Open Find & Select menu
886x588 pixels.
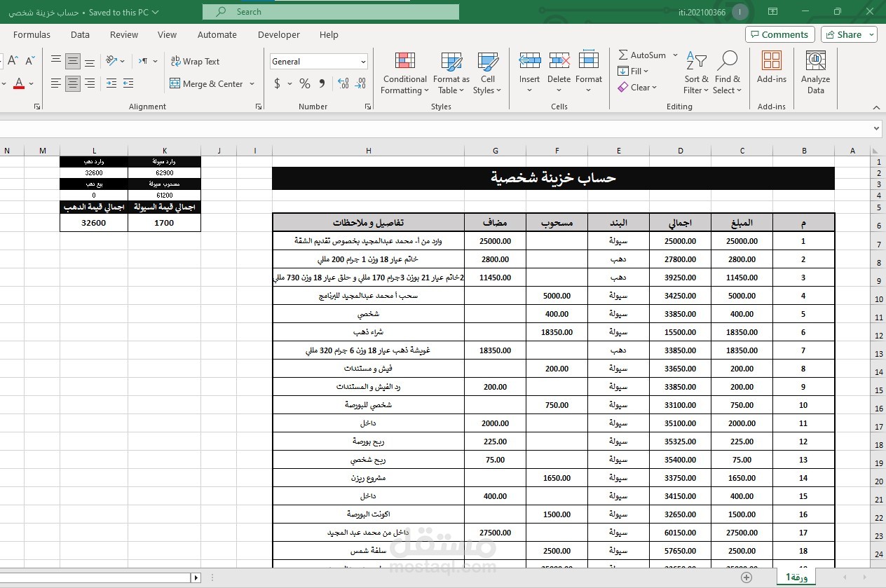point(727,74)
